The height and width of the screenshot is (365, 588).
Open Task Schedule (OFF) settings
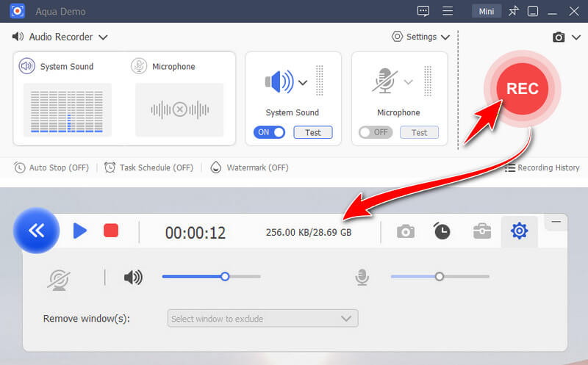tap(148, 167)
